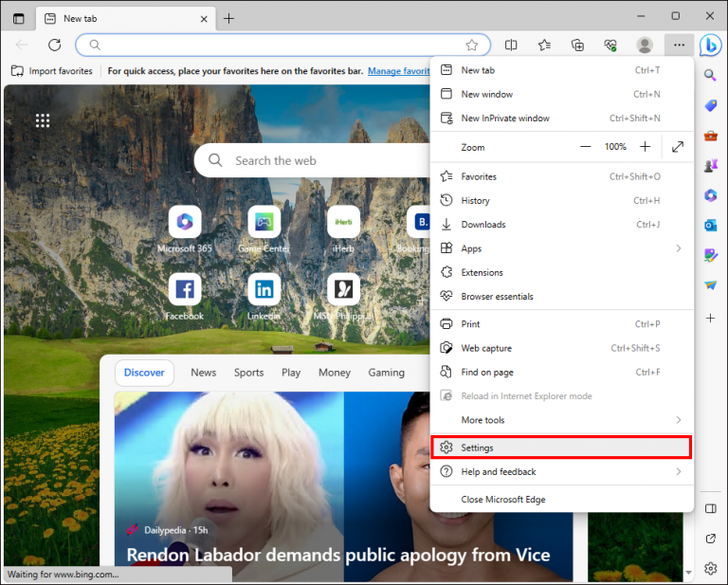Expand the Apps submenu arrow
Viewport: 728px width, 585px height.
click(679, 248)
